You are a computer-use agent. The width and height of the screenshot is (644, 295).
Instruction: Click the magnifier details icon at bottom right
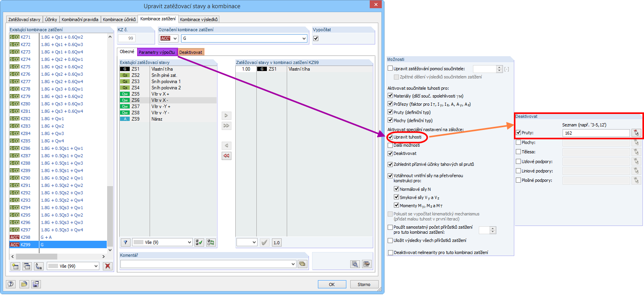point(355,264)
